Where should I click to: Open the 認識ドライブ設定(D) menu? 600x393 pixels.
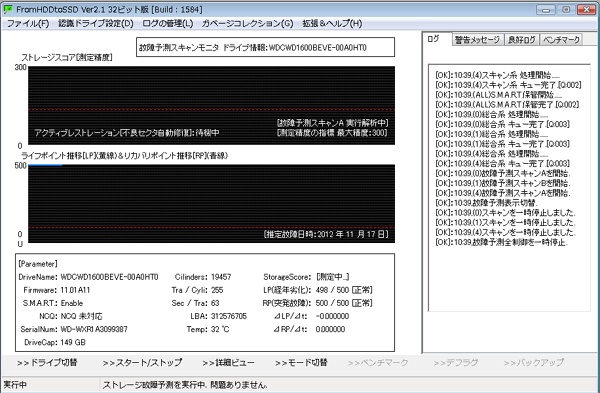pyautogui.click(x=96, y=24)
